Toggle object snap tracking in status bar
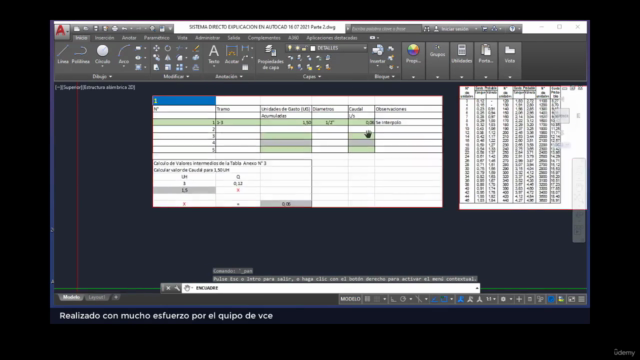 coord(434,299)
